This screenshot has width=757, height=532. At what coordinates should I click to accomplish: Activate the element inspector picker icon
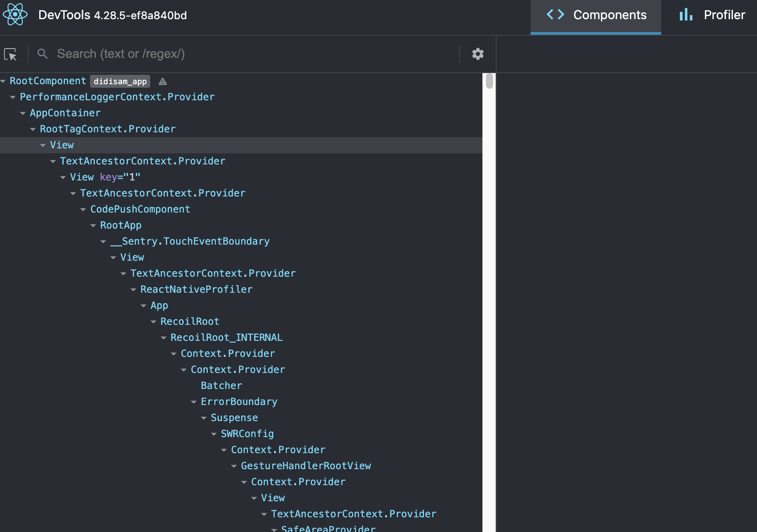tap(10, 54)
